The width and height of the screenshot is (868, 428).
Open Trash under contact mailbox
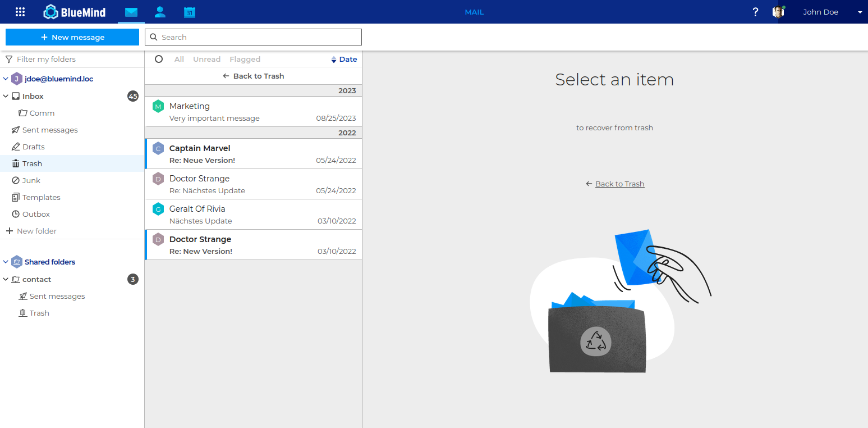pos(39,313)
